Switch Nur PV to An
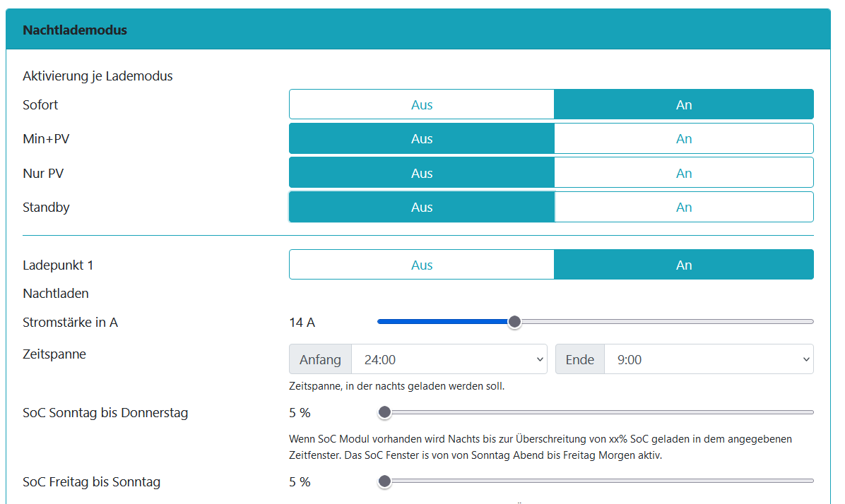Viewport: 845px width, 504px height. click(x=683, y=173)
